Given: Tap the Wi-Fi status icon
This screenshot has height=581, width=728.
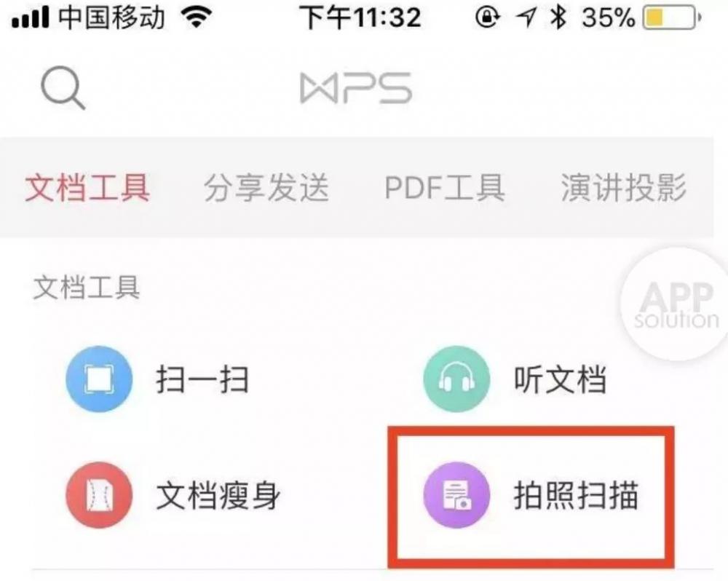Looking at the screenshot, I should (x=197, y=17).
